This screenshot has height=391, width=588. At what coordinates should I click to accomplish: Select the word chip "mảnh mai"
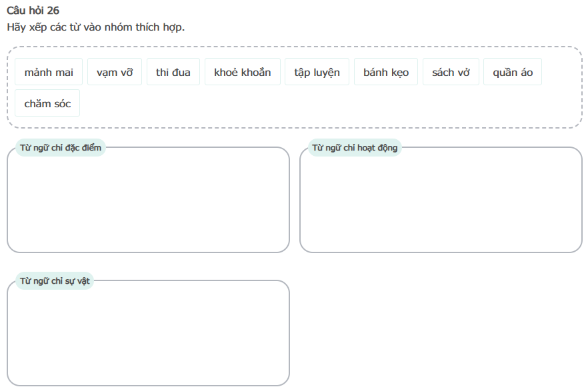point(49,72)
